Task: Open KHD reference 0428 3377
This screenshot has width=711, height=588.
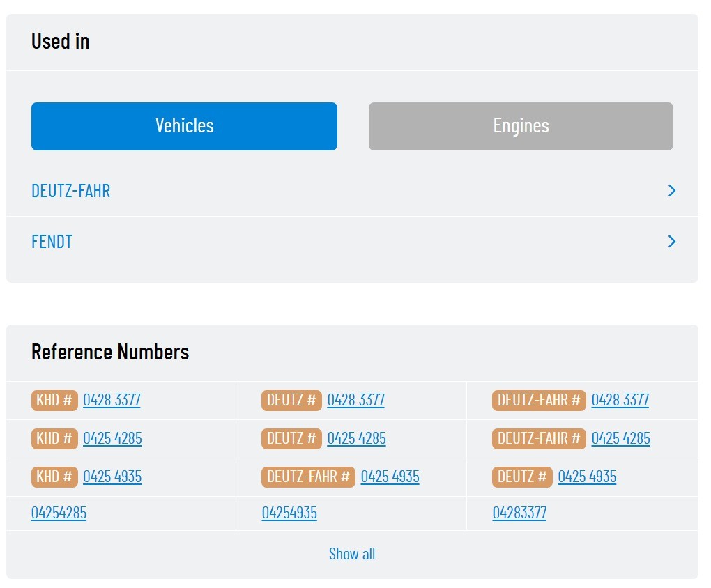Action: 112,400
